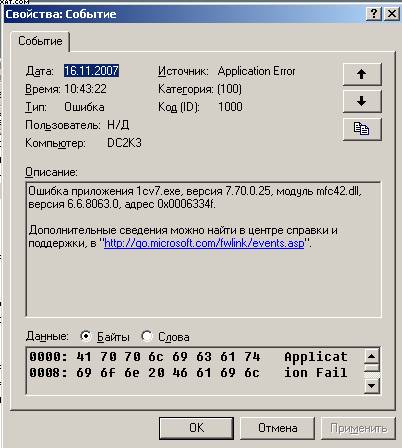Click the OK button
This screenshot has width=402, height=448.
point(196,428)
